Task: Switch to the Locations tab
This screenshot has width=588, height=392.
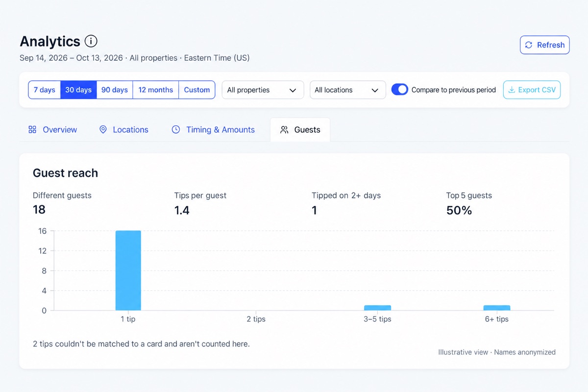Action: (124, 130)
